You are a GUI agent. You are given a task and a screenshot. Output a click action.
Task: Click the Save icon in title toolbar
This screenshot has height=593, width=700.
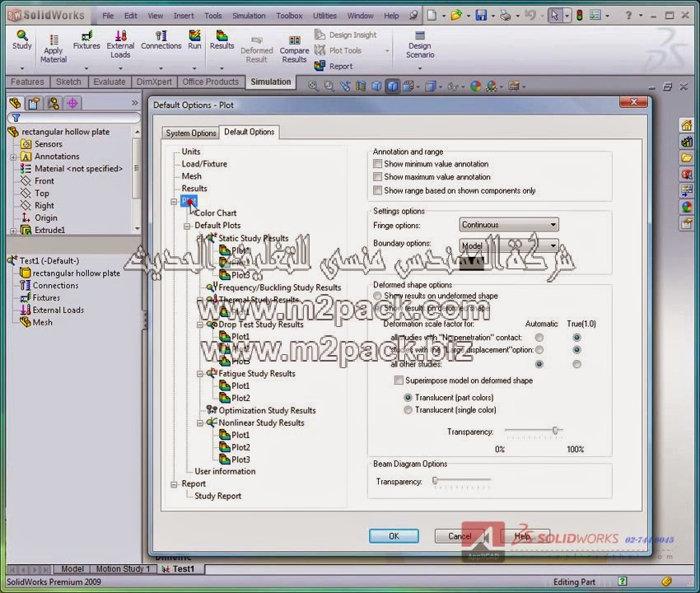pos(481,16)
